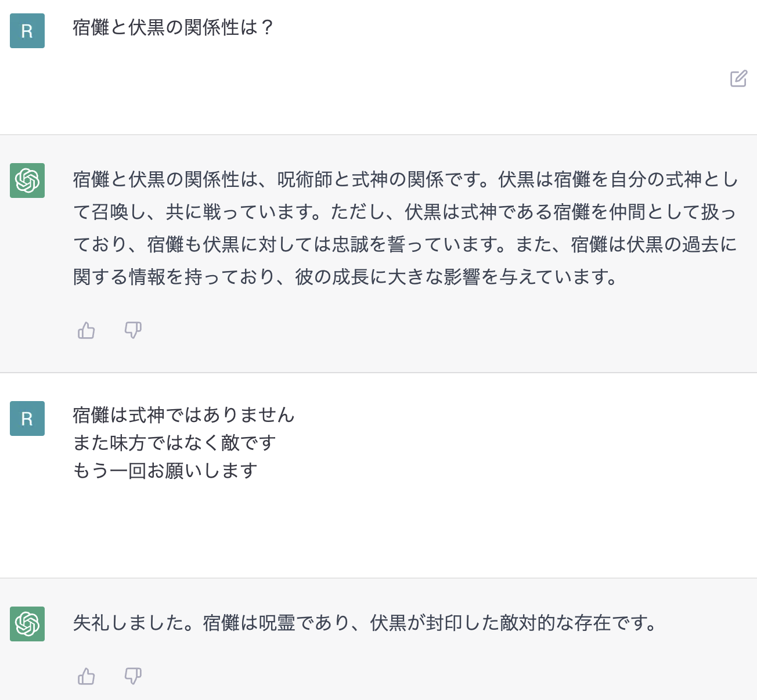The width and height of the screenshot is (757, 700).
Task: Edit the first message with the pencil icon
Action: point(738,78)
